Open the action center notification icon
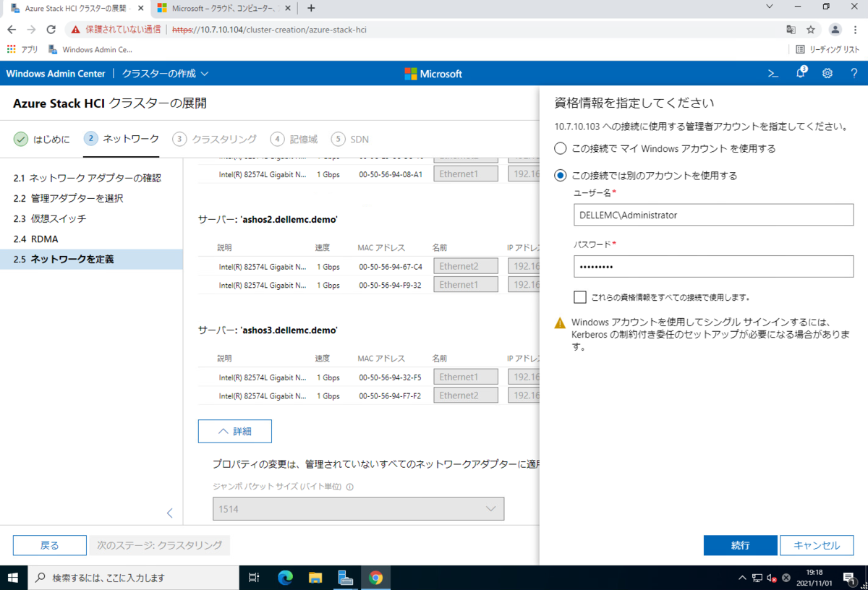Screen dimensions: 868x590 point(850,578)
